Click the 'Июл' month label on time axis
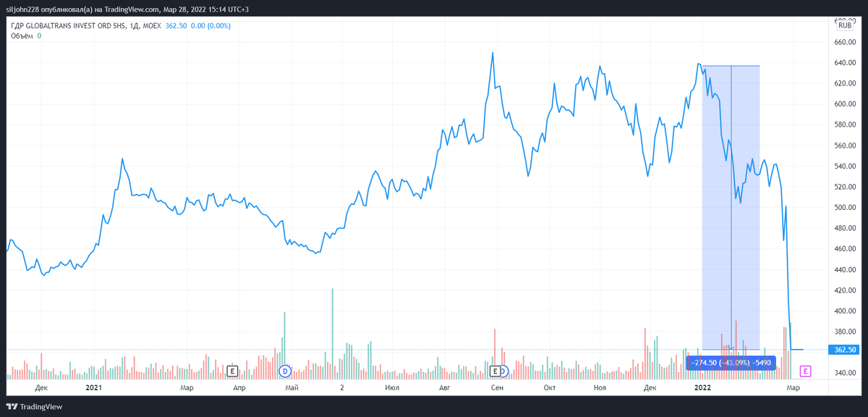Screen dimensions: 868x417 tap(393, 389)
